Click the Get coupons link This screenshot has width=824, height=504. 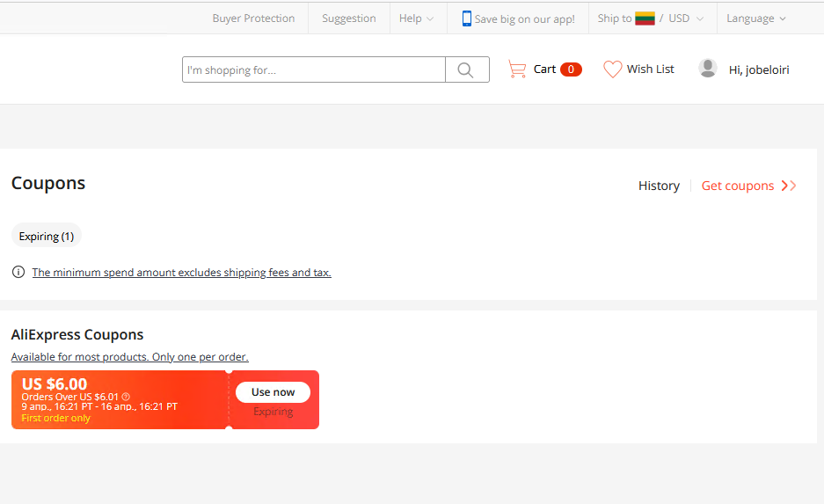click(x=737, y=186)
